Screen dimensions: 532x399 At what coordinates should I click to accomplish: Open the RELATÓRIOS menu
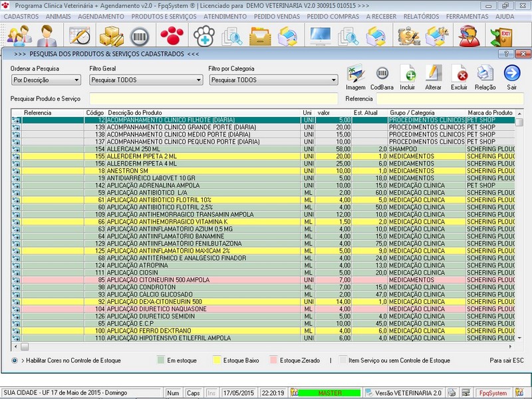421,15
